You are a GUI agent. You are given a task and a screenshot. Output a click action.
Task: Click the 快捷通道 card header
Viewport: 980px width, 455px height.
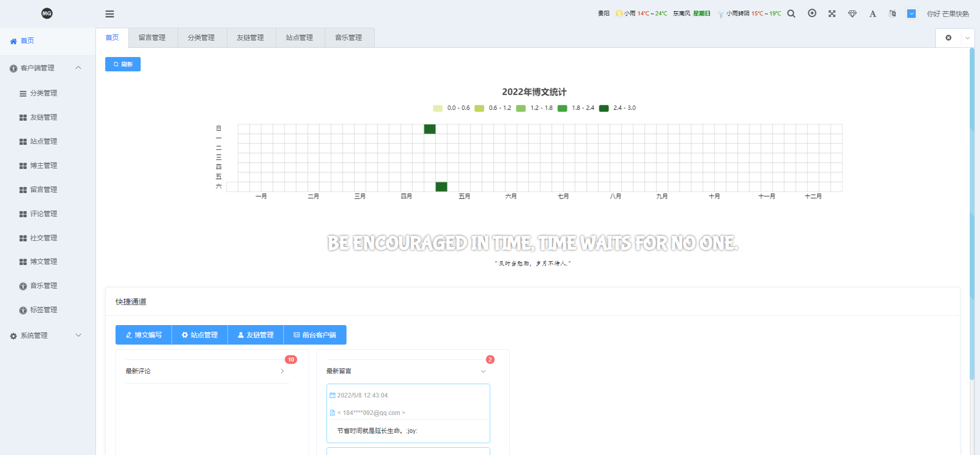(532, 301)
